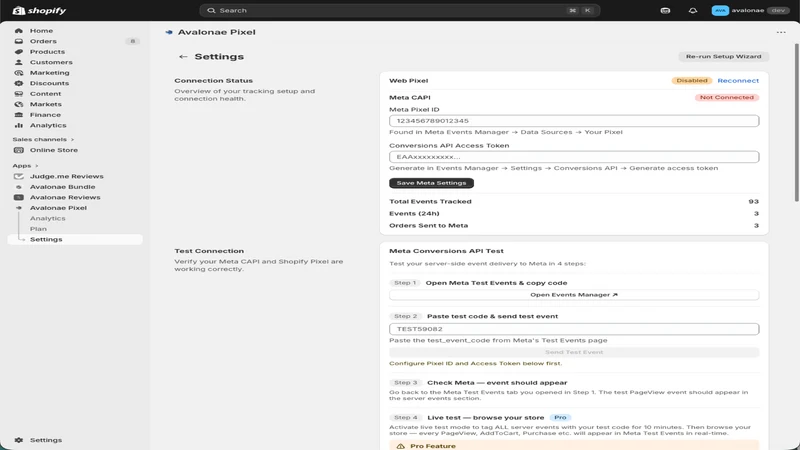800x450 pixels.
Task: Click the page vertical scrollbar
Action: (x=797, y=122)
